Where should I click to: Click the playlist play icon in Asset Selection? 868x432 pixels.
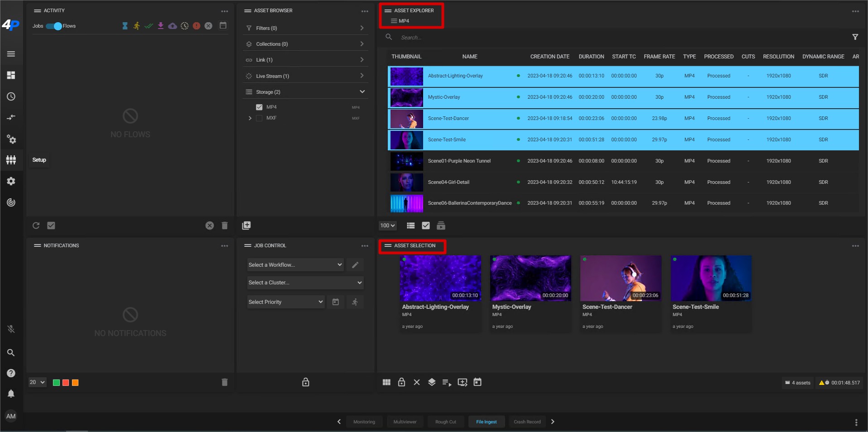pyautogui.click(x=447, y=382)
